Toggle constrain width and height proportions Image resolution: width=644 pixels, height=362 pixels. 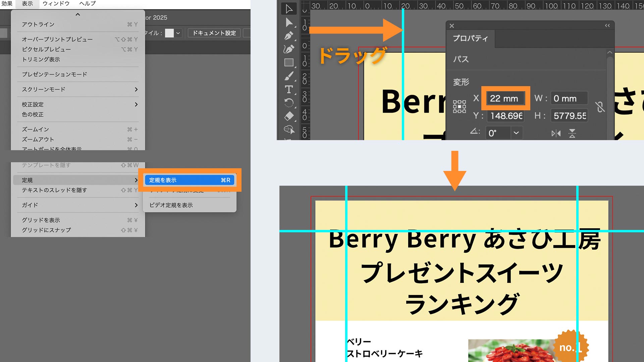tap(600, 107)
